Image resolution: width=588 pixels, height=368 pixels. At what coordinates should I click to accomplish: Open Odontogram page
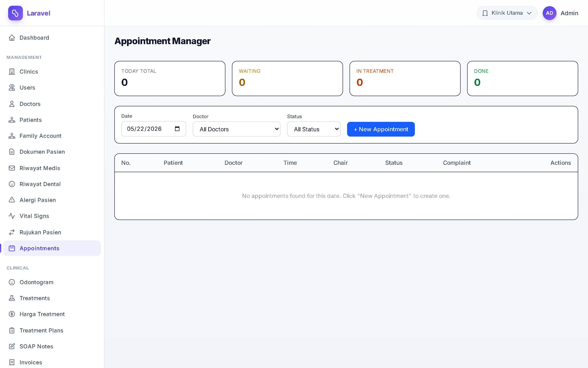pyautogui.click(x=52, y=282)
